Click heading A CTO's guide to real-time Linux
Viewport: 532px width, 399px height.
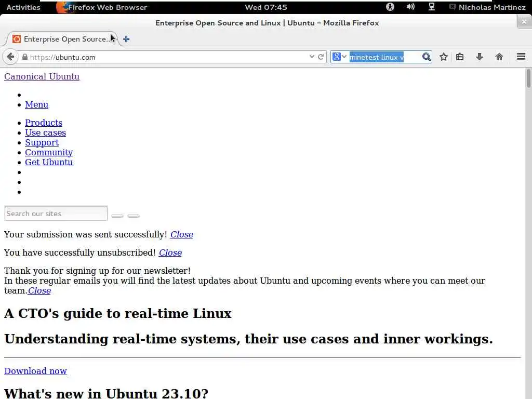tap(118, 313)
